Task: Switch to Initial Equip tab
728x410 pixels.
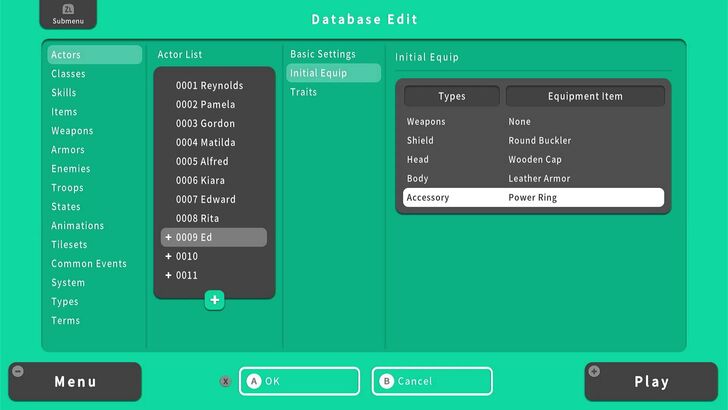Action: click(333, 73)
